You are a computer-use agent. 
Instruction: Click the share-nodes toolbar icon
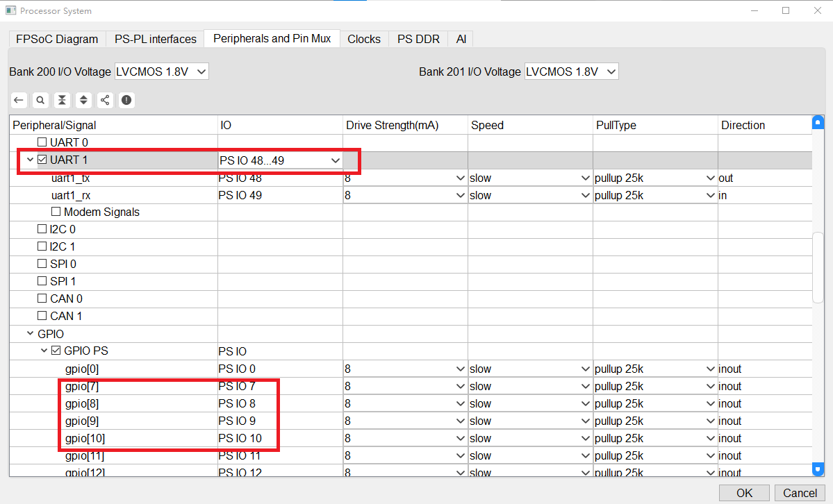pyautogui.click(x=105, y=100)
